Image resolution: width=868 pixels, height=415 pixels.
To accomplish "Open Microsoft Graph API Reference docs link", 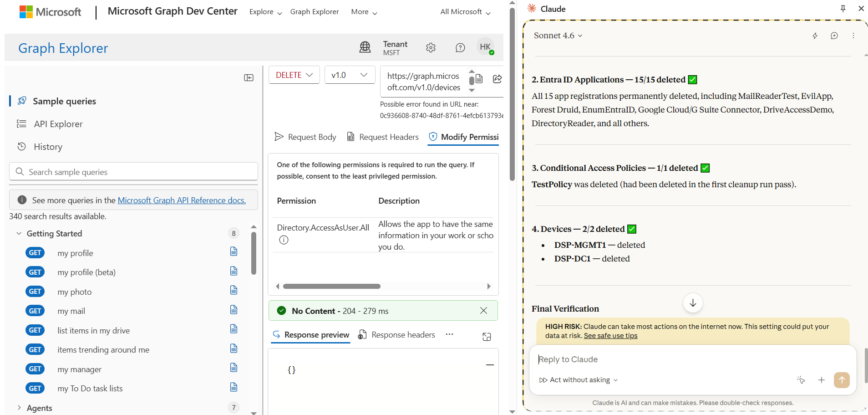I will 182,200.
